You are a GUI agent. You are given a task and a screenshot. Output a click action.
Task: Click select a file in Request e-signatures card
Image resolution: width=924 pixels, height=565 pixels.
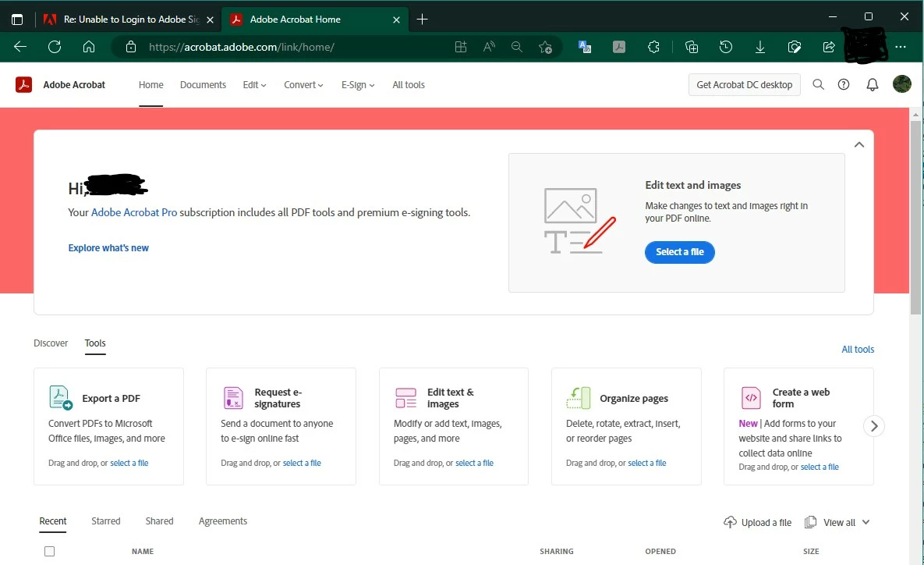(302, 463)
